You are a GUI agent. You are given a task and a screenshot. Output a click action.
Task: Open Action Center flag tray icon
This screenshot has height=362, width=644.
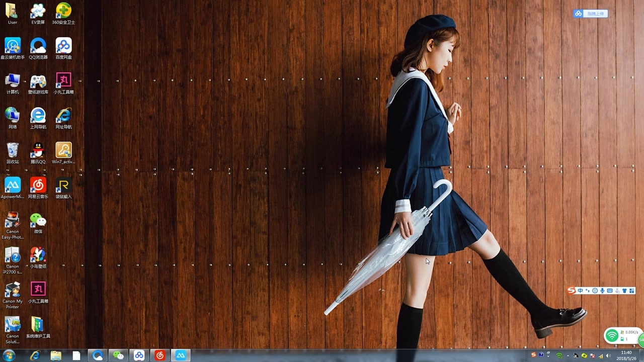click(x=592, y=355)
